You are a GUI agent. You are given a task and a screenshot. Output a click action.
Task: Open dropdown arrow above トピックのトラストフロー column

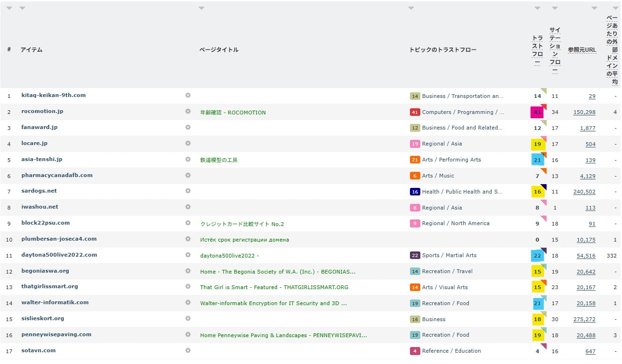pyautogui.click(x=411, y=8)
